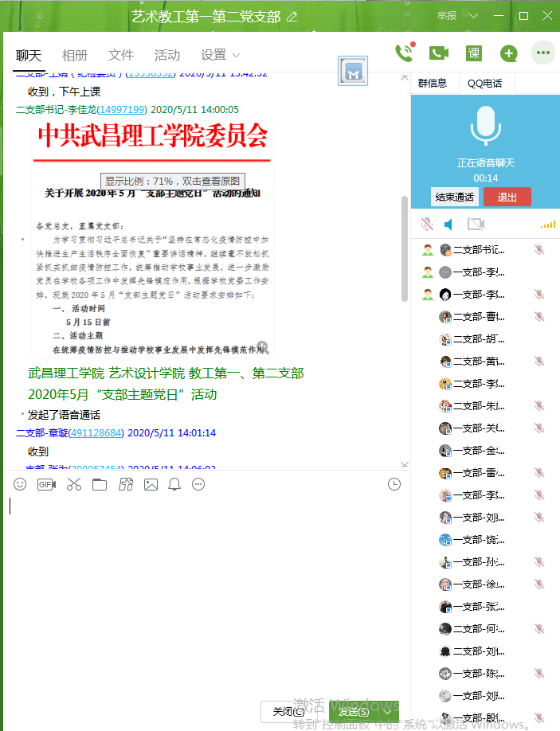
Task: Select member 一支部-殷 in call list
Action: [485, 718]
